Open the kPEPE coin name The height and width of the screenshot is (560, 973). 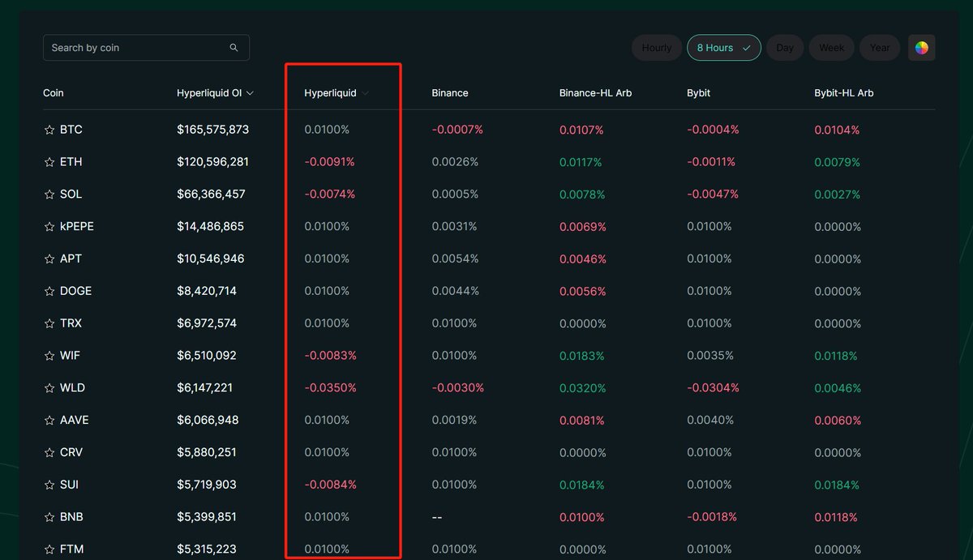[77, 227]
